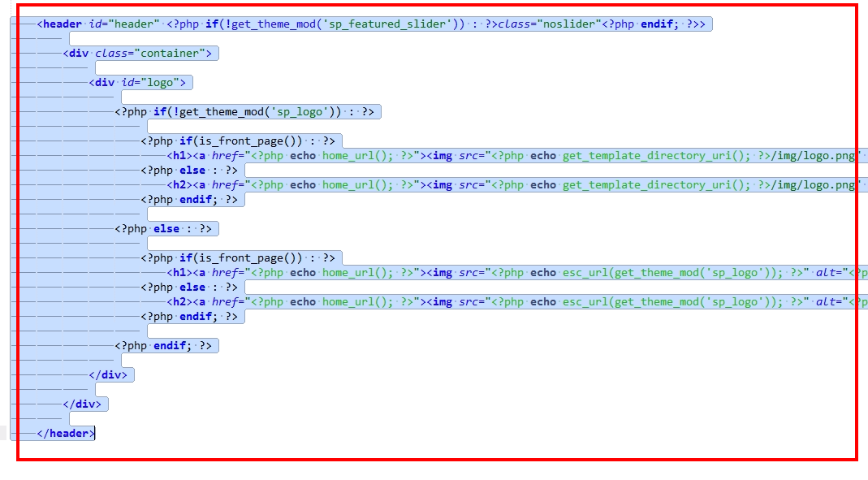Click the class="noslider" attribute text
Image resolution: width=868 pixels, height=480 pixels.
(x=549, y=24)
